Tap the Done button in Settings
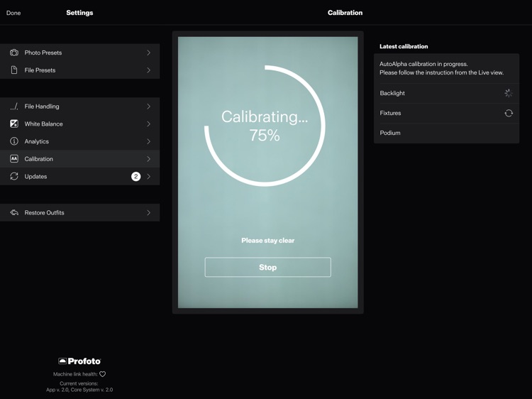Viewport: 532px width, 399px height. (13, 13)
